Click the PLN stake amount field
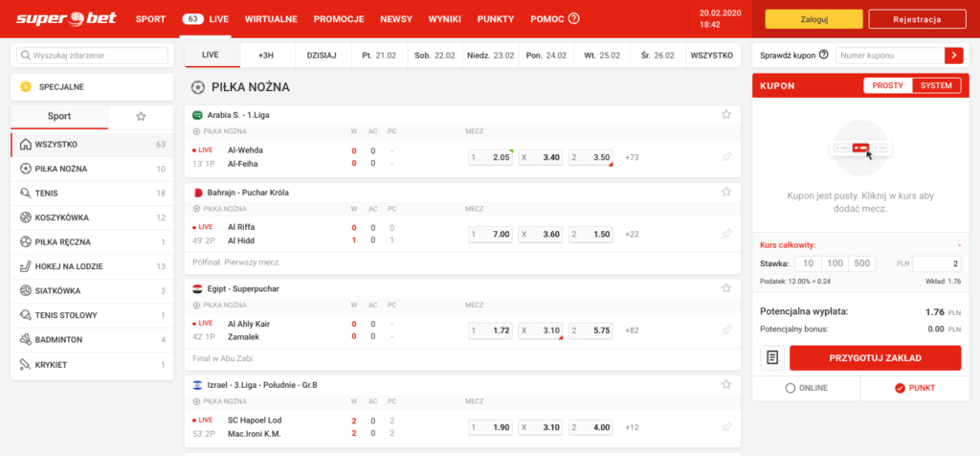This screenshot has width=980, height=456. click(937, 263)
